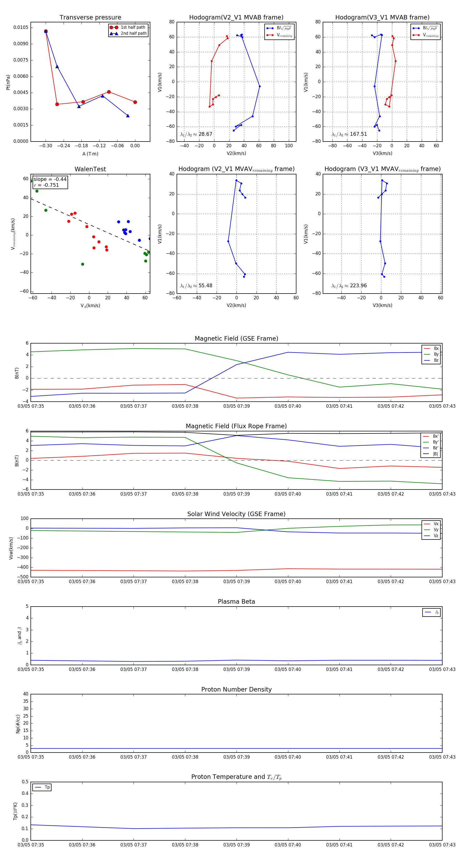Click the "Transverse pressure" plot title

click(90, 18)
